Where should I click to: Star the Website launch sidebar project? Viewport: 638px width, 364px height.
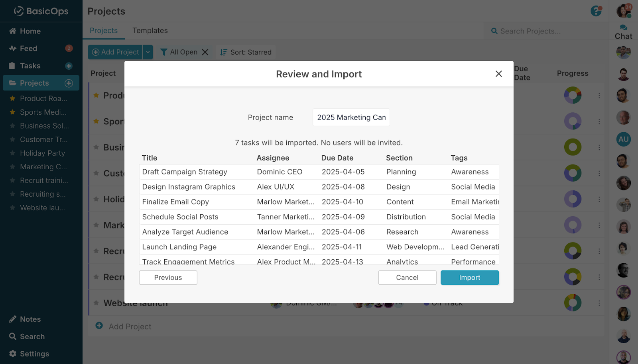(x=13, y=208)
